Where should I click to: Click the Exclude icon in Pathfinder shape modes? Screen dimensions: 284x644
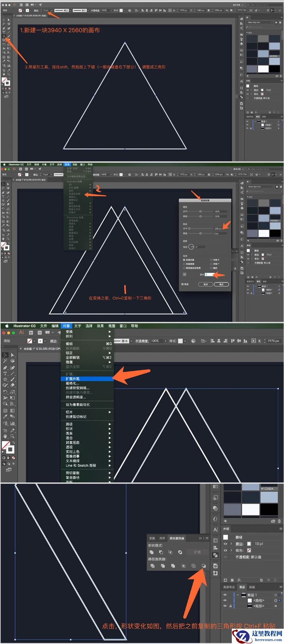pyautogui.click(x=180, y=552)
